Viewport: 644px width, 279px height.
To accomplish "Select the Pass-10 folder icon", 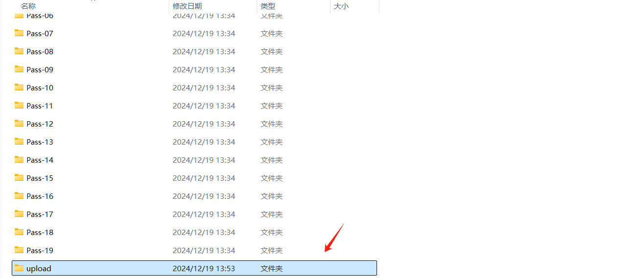I will [x=19, y=87].
